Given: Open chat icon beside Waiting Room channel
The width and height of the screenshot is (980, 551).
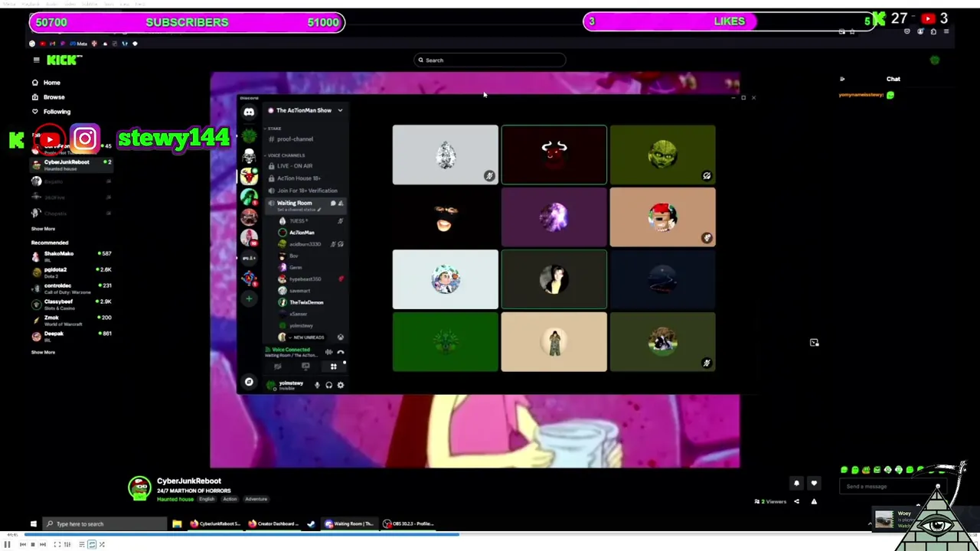Looking at the screenshot, I should pos(332,204).
